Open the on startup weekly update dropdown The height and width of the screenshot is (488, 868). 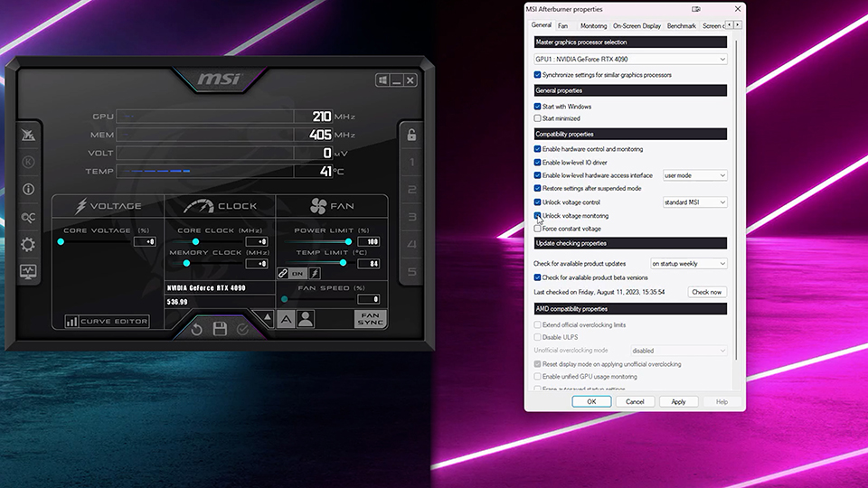point(688,264)
